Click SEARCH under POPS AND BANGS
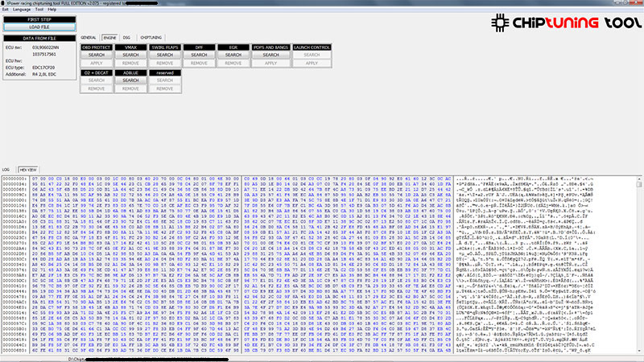The width and height of the screenshot is (644, 362). 270,55
